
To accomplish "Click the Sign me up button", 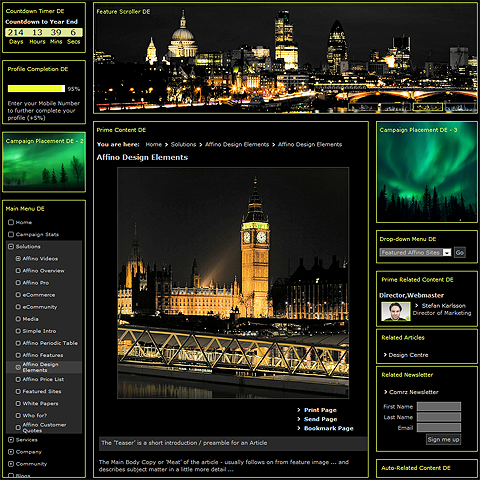I will click(443, 439).
